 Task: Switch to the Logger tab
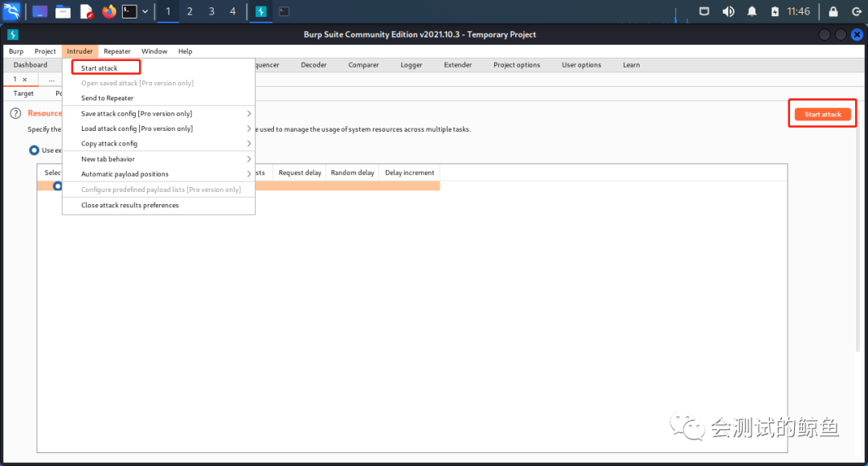point(411,65)
